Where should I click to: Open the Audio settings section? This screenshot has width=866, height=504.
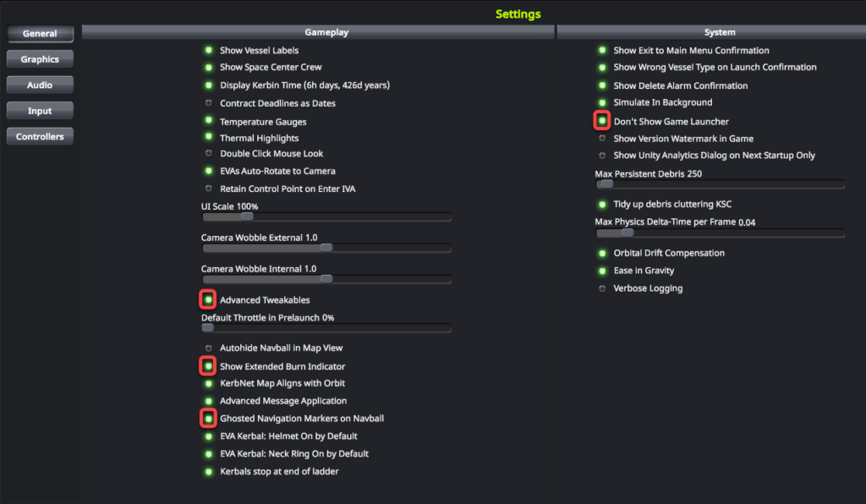pyautogui.click(x=39, y=84)
